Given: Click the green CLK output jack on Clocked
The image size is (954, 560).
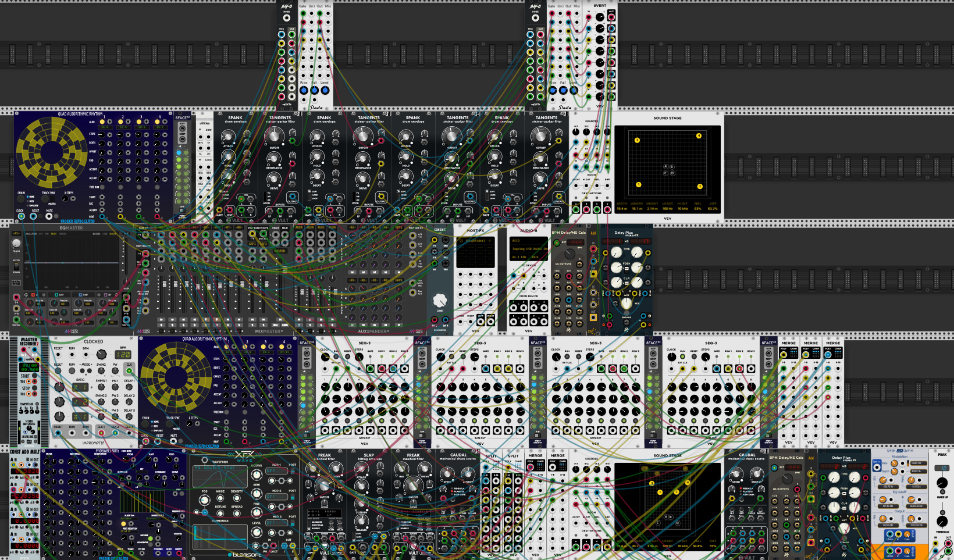Looking at the screenshot, I should click(x=129, y=371).
